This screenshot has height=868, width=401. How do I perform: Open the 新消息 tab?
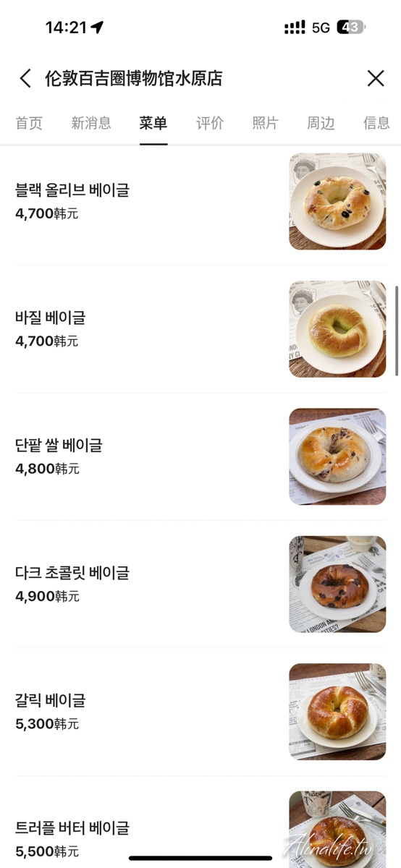pyautogui.click(x=91, y=123)
